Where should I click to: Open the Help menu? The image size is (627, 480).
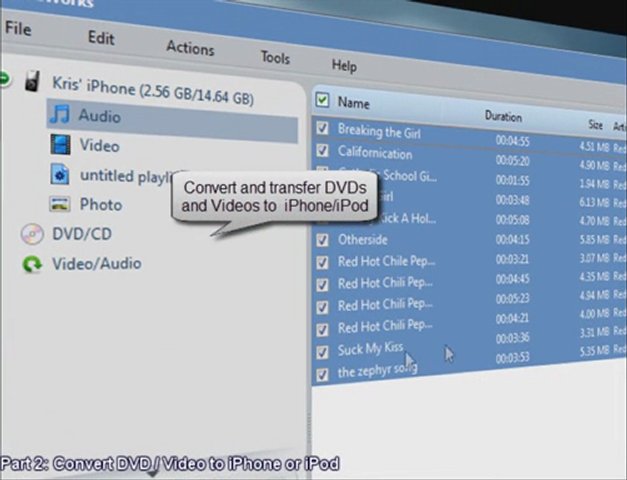344,65
